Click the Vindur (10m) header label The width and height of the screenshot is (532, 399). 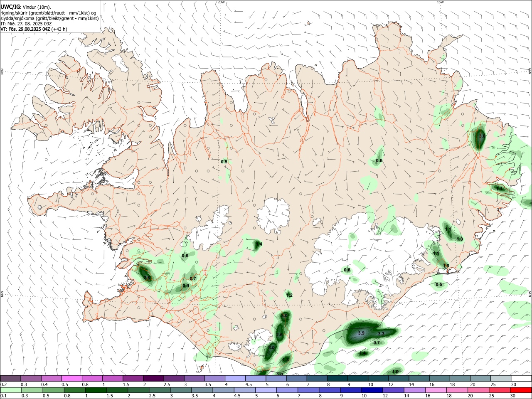37,7
